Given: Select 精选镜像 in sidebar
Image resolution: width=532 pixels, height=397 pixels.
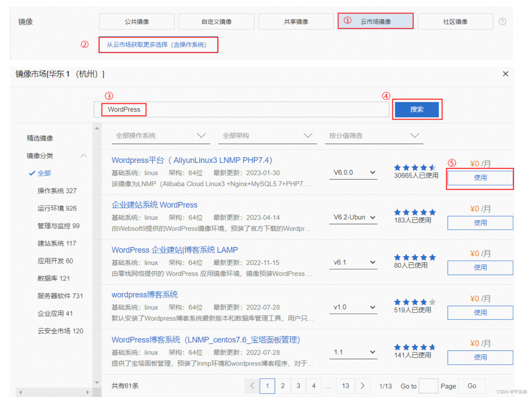Looking at the screenshot, I should coord(40,138).
